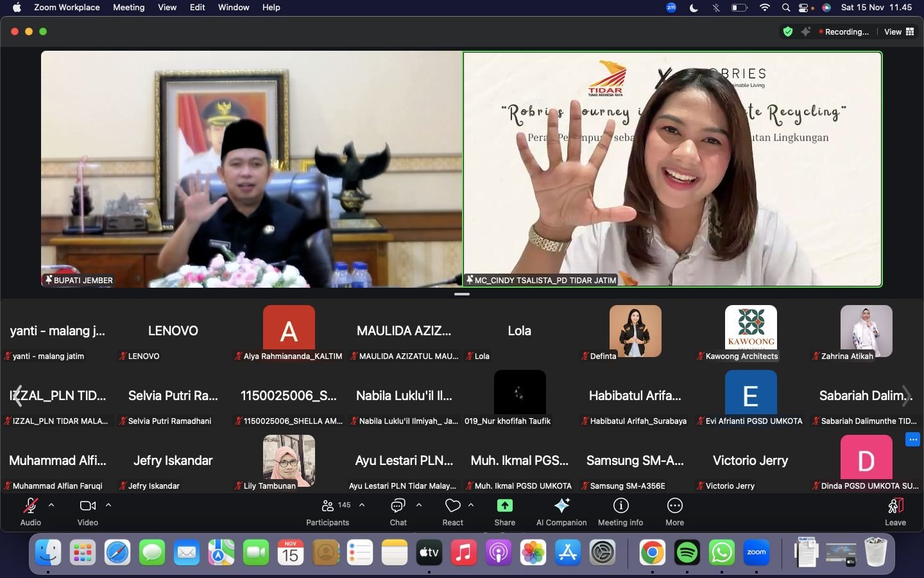Image resolution: width=924 pixels, height=578 pixels.
Task: Change layout with the View button
Action: [898, 31]
